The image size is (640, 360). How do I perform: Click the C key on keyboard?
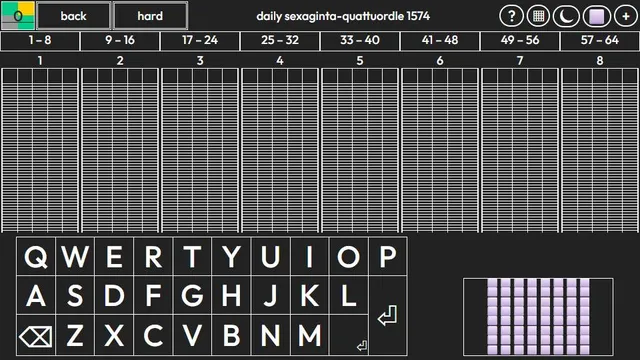point(153,336)
